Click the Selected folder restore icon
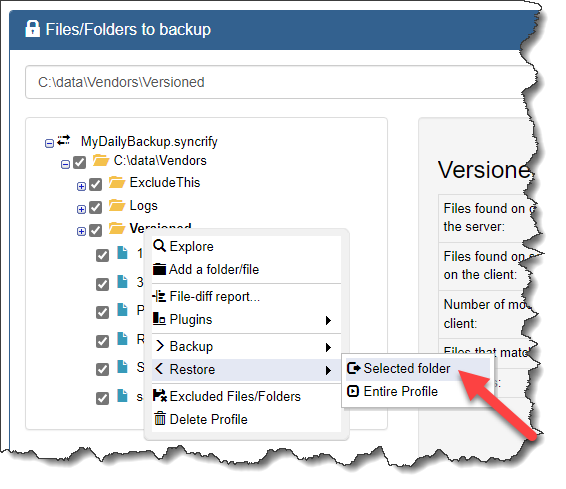 (353, 368)
